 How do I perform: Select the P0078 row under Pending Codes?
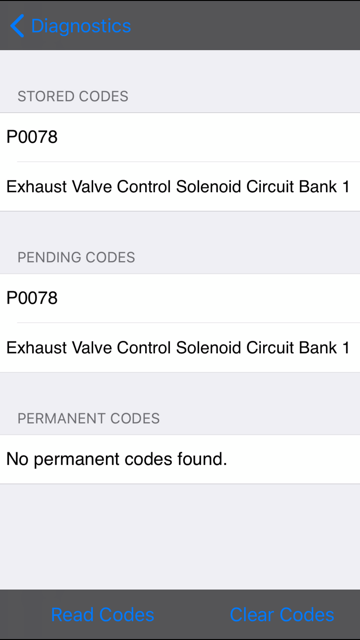click(180, 298)
